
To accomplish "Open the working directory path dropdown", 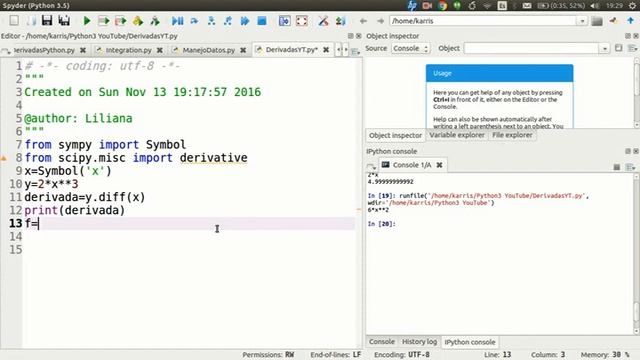I will click(582, 21).
